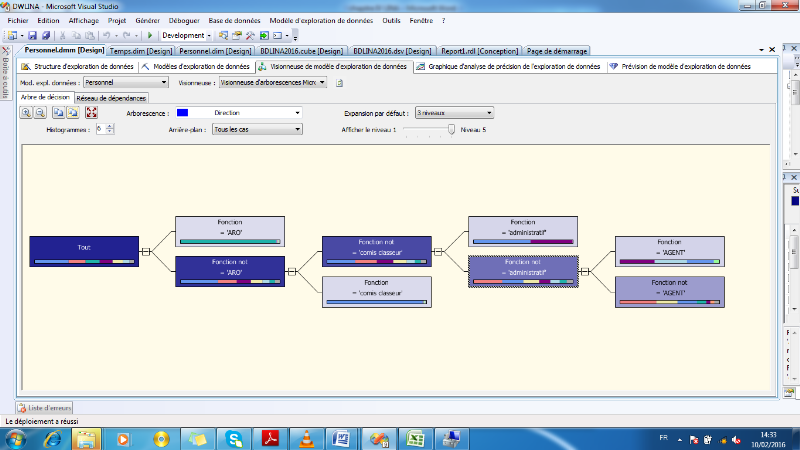Open the Expansion par défaut dropdown
Image resolution: width=800 pixels, height=450 pixels.
pos(489,113)
